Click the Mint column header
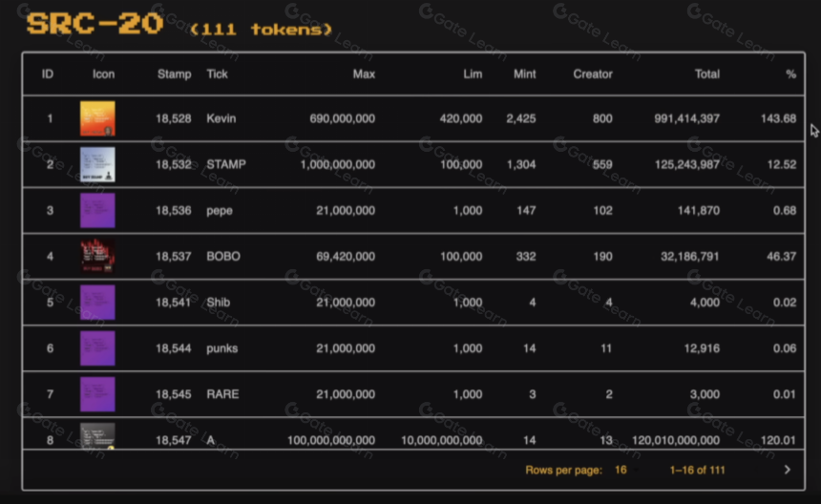This screenshot has height=504, width=821. [x=525, y=74]
